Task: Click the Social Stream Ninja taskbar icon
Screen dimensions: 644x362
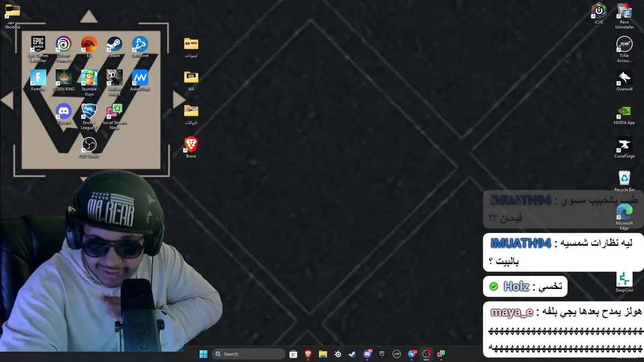Action: tap(441, 354)
